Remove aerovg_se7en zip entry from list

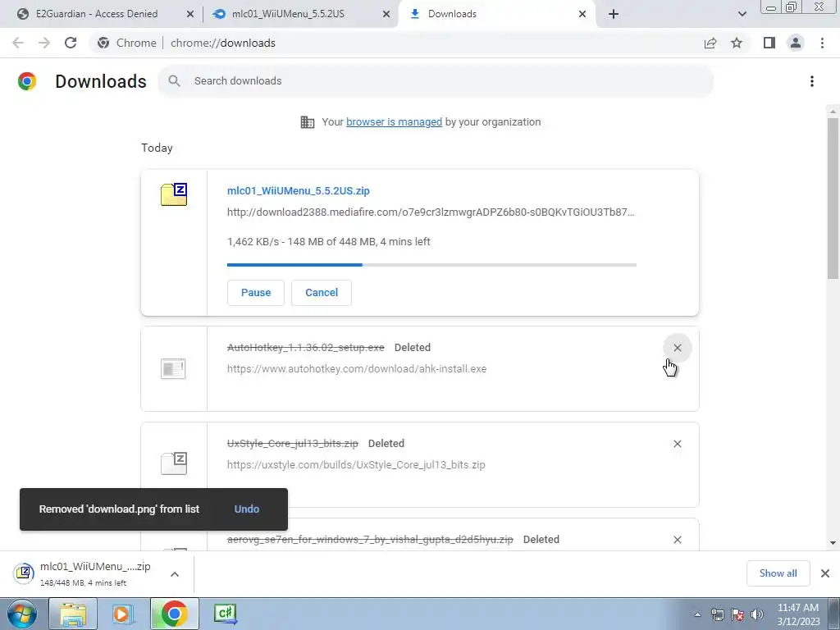677,540
